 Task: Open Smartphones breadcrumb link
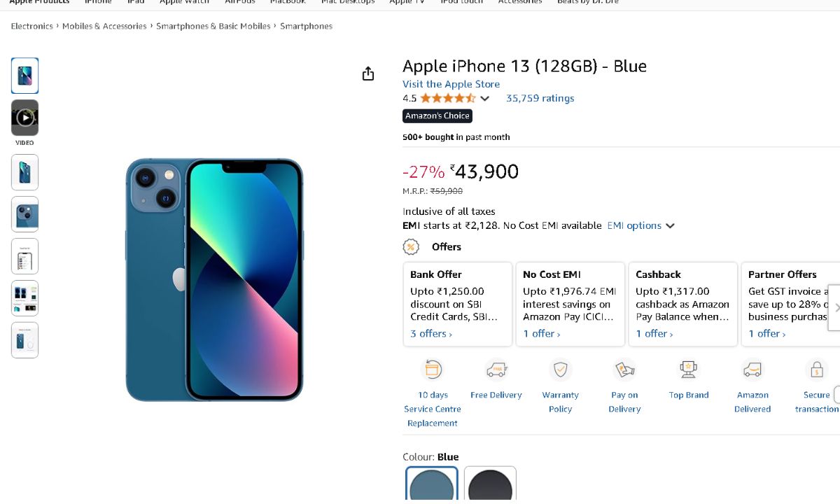pos(306,26)
